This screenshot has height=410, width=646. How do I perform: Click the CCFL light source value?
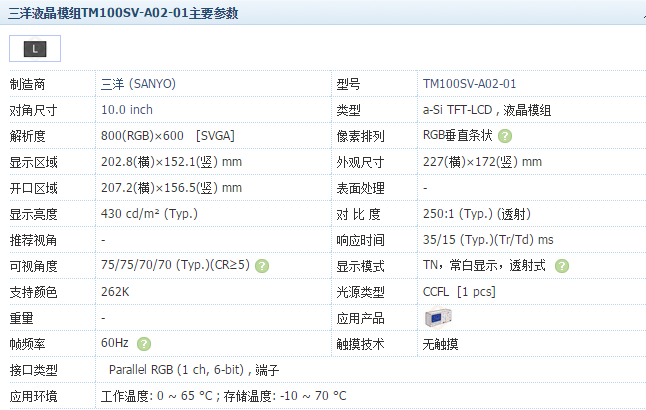click(437, 292)
